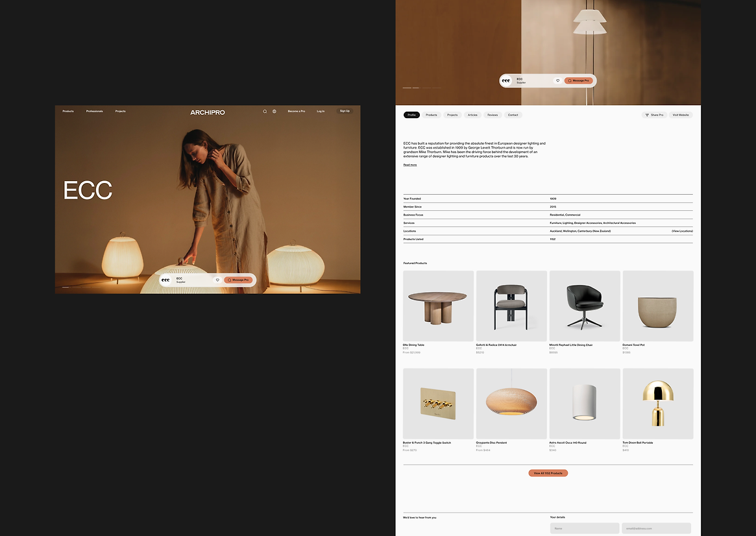Click the ARCHIPRO logo in the header

coord(207,112)
